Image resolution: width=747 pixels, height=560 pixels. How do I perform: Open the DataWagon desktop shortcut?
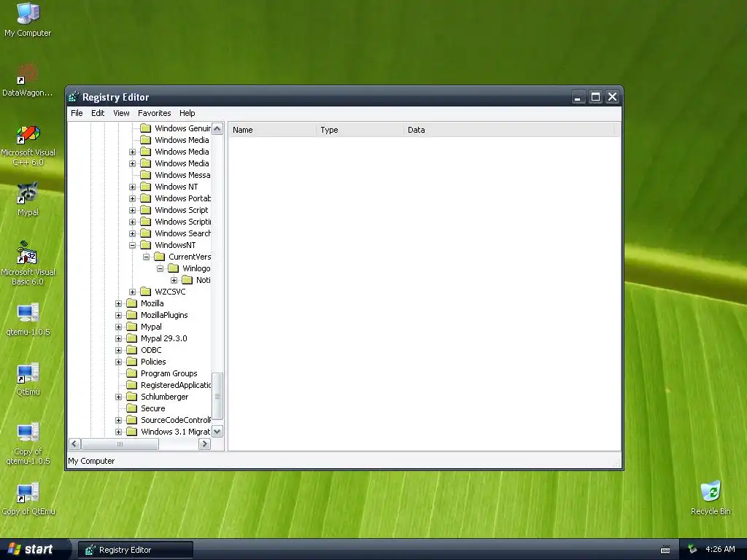coord(27,79)
